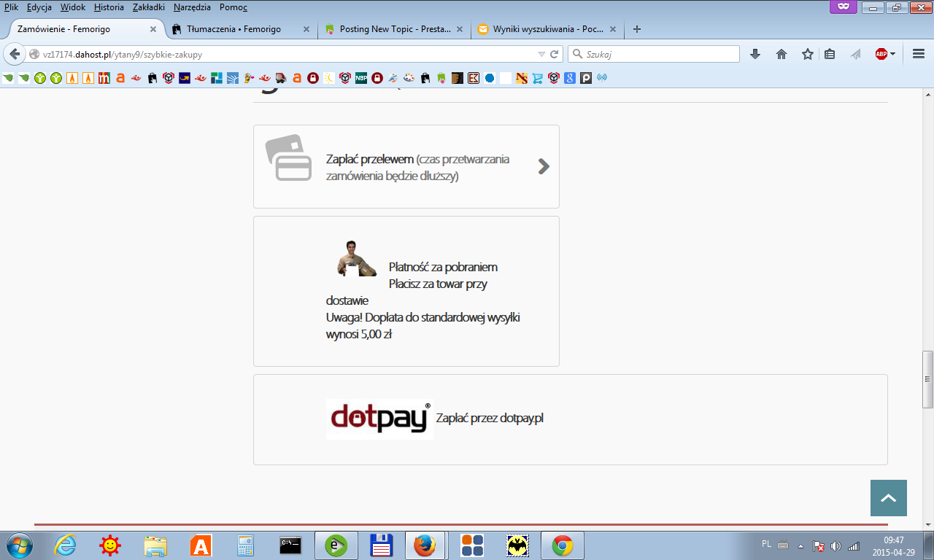Open the shopping cart bookmark icon
This screenshot has height=560, width=934.
pos(538,78)
